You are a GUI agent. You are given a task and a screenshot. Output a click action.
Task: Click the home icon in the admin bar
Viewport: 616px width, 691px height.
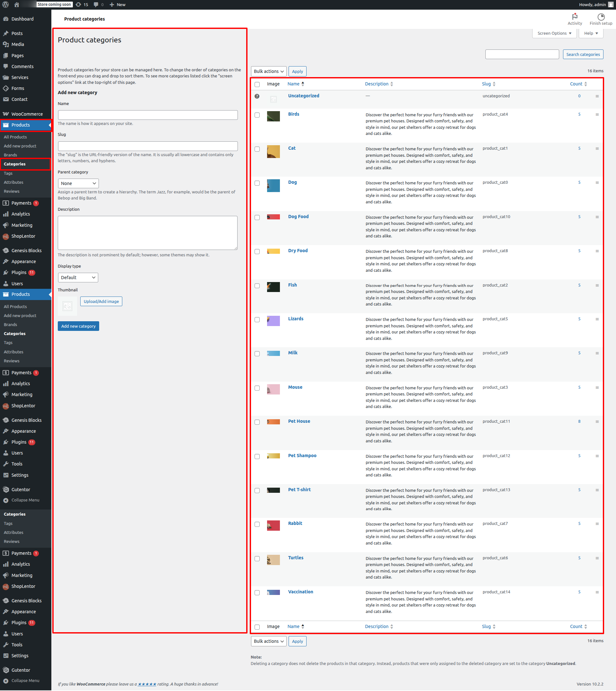(x=17, y=4)
